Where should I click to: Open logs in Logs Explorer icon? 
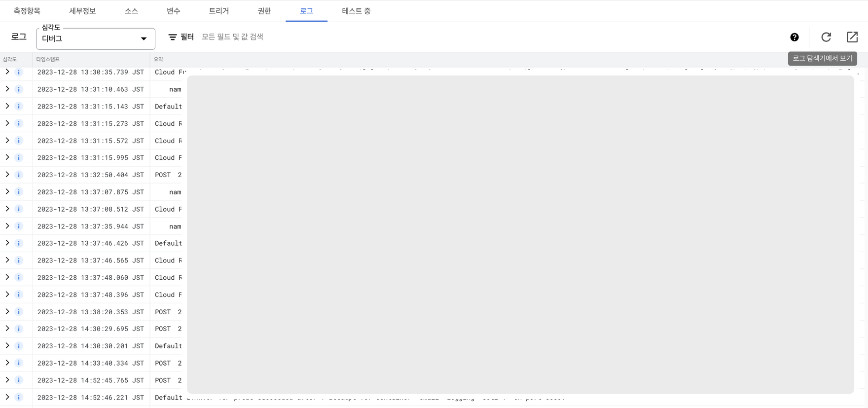pyautogui.click(x=852, y=37)
